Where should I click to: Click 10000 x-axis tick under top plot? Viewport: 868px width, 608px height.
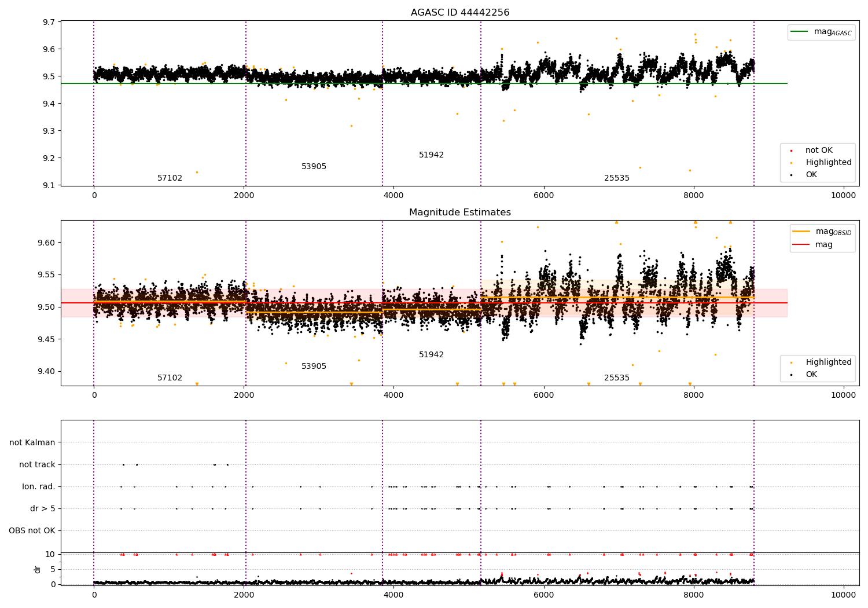(x=844, y=196)
